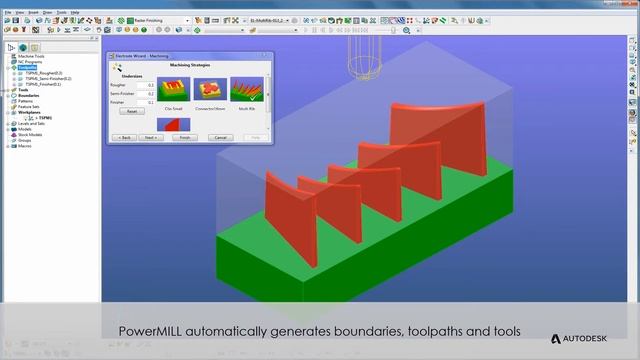Viewport: 640px width, 360px height.
Task: Select Groups in the explorer tree
Action: (24, 140)
